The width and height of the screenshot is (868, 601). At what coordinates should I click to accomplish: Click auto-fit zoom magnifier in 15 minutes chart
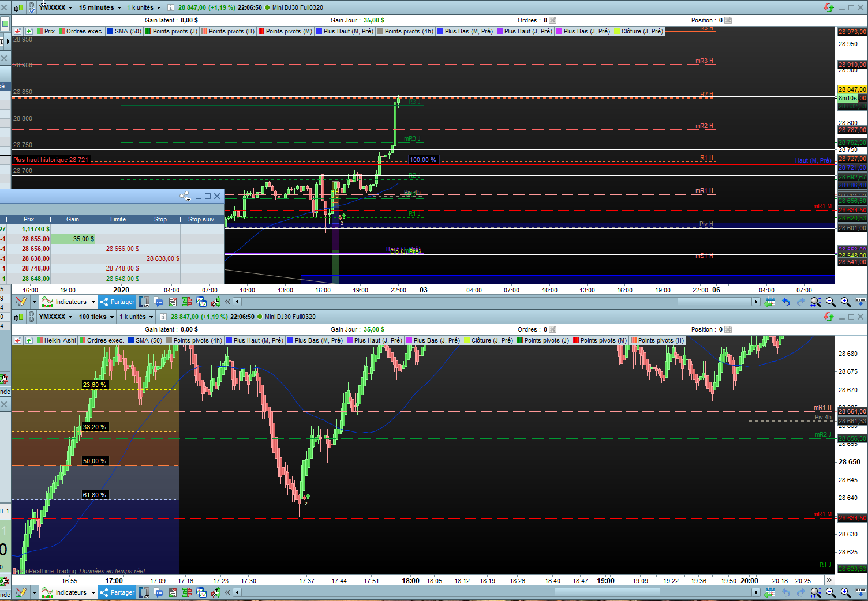815,302
